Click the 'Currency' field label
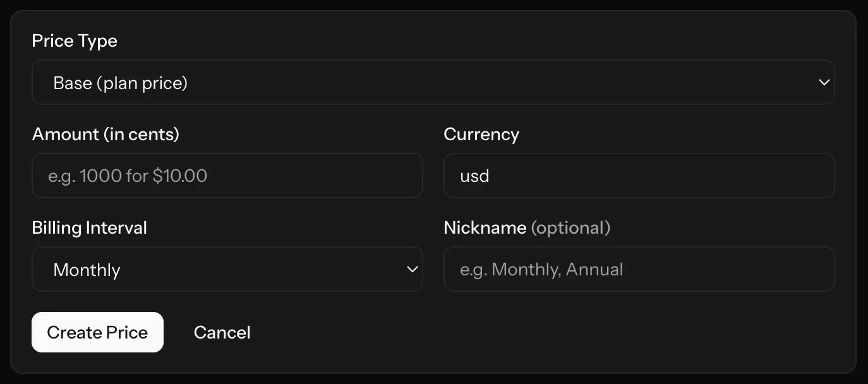The height and width of the screenshot is (384, 868). (x=481, y=134)
